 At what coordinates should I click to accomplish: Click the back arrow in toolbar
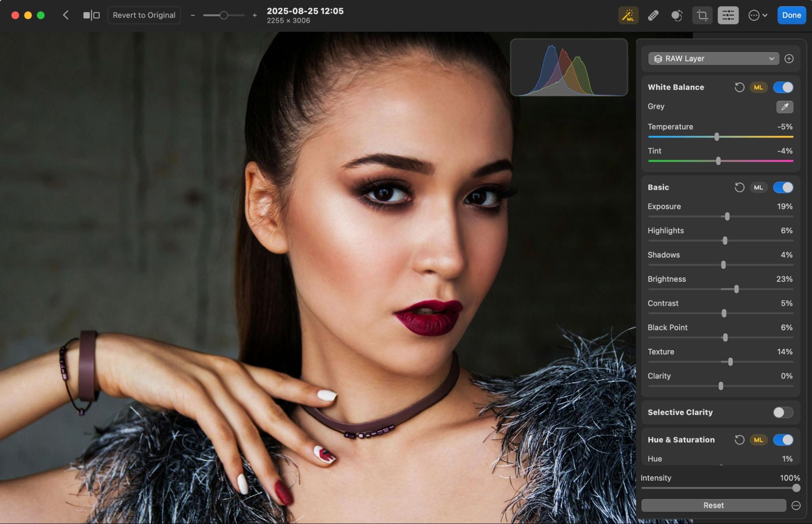coord(66,15)
